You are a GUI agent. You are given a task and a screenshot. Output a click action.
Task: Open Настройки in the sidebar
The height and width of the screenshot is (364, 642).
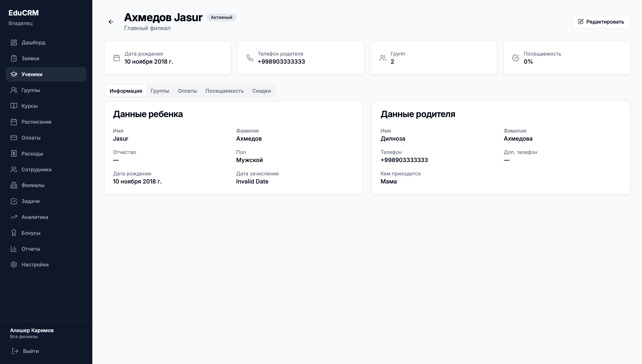(x=46, y=265)
